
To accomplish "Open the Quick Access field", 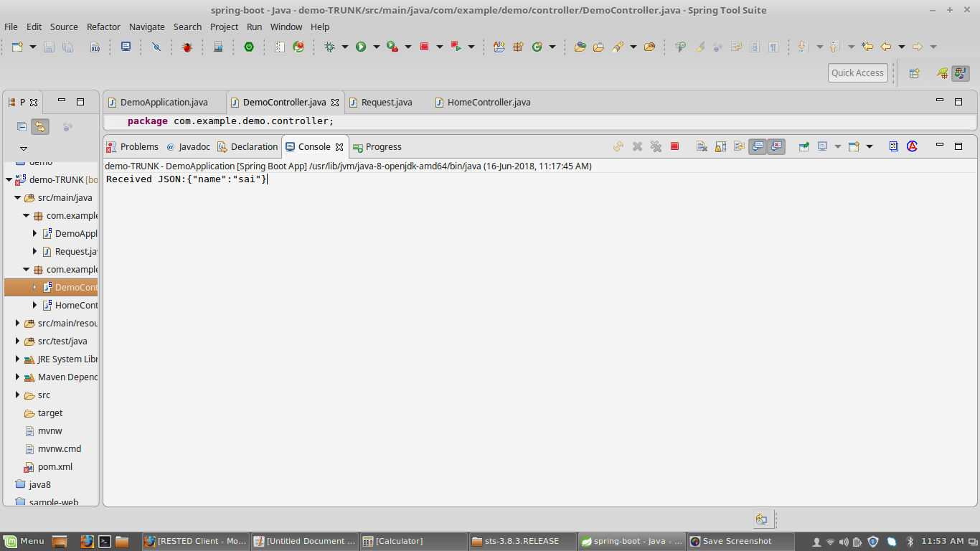I will (x=858, y=72).
